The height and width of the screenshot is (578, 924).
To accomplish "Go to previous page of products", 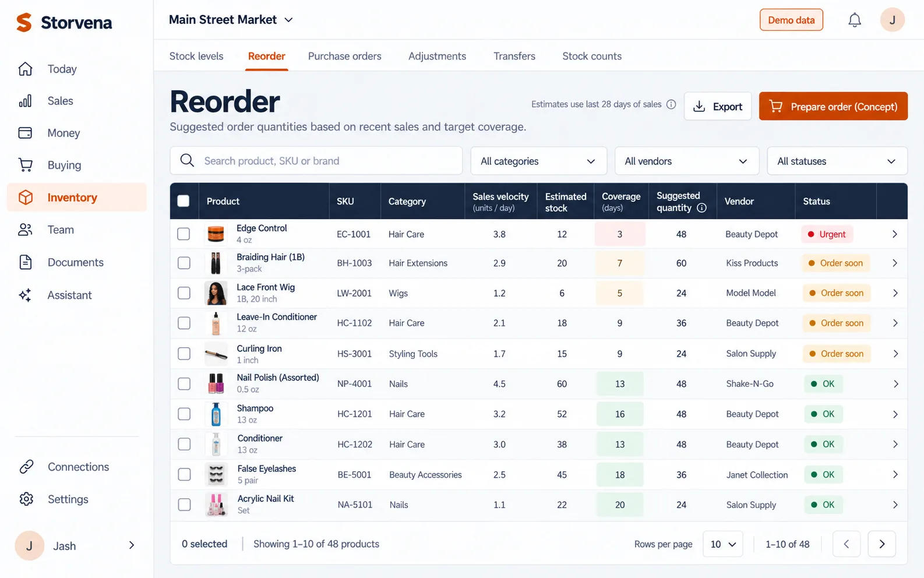I will tap(847, 544).
